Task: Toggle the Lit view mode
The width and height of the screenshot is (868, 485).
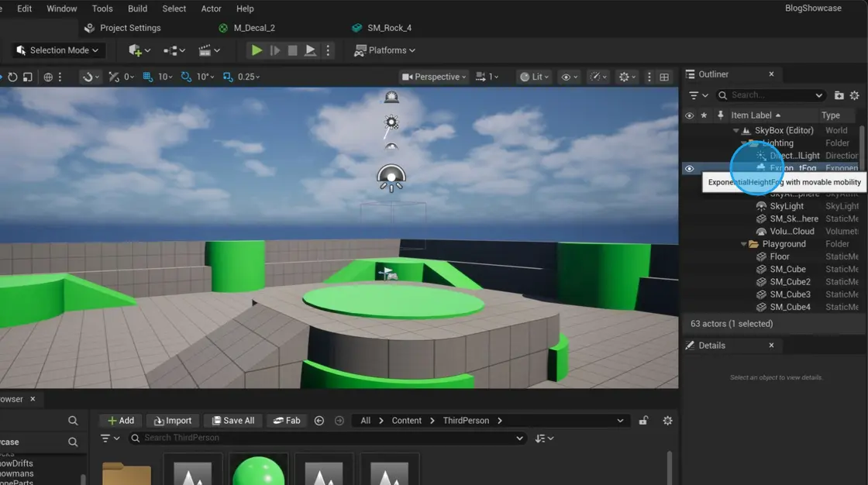Action: pyautogui.click(x=533, y=76)
